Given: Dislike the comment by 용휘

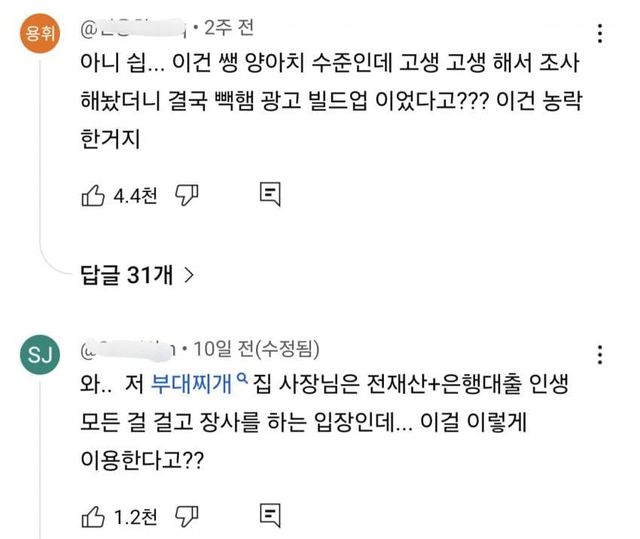Looking at the screenshot, I should pyautogui.click(x=185, y=193).
